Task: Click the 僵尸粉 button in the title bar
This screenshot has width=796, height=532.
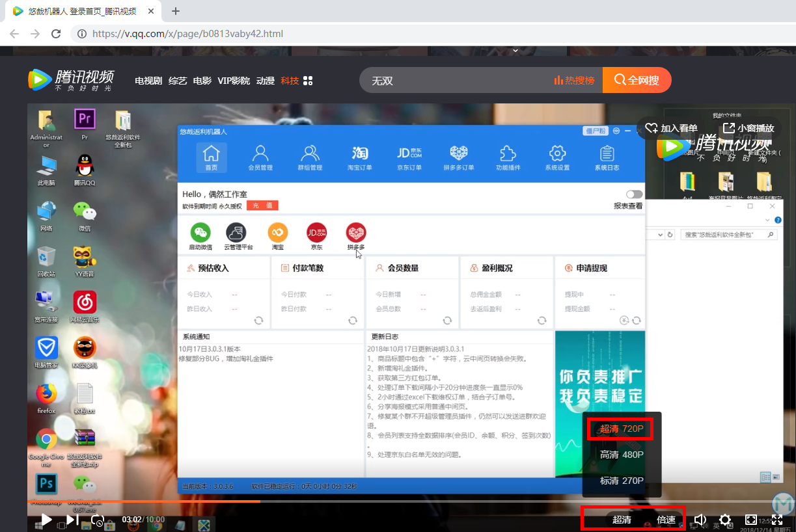Action: coord(596,131)
